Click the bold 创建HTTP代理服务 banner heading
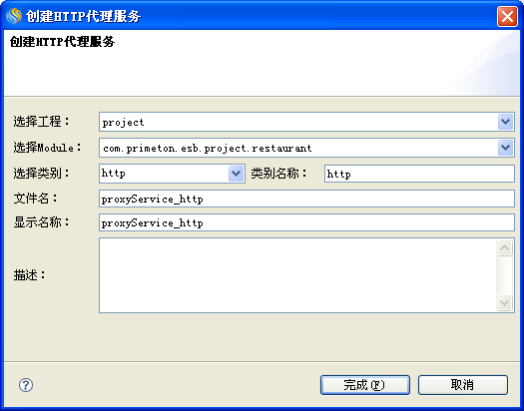The image size is (524, 411). pos(62,42)
